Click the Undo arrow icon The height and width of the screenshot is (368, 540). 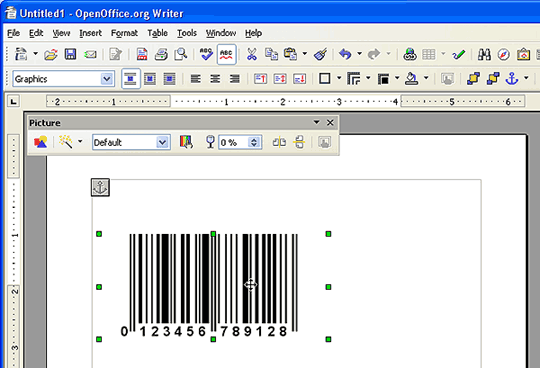click(x=345, y=54)
